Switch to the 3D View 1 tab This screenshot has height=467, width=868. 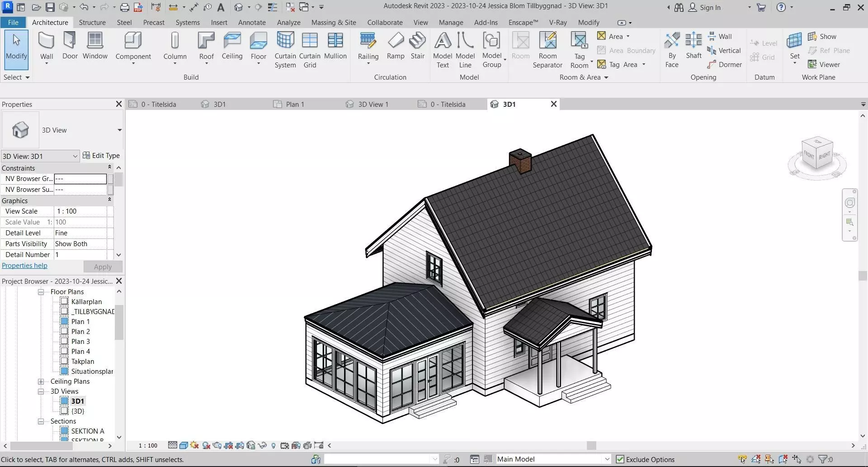coord(373,104)
